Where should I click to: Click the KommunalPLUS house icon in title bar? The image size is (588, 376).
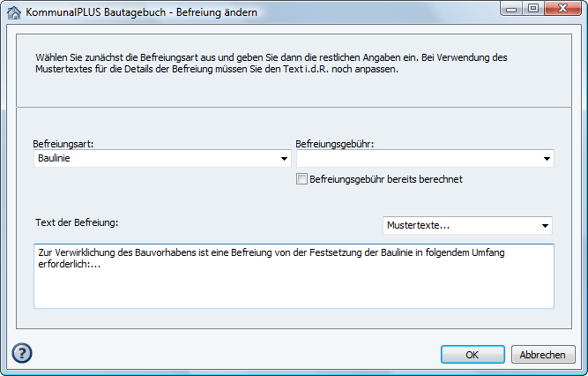(x=13, y=11)
